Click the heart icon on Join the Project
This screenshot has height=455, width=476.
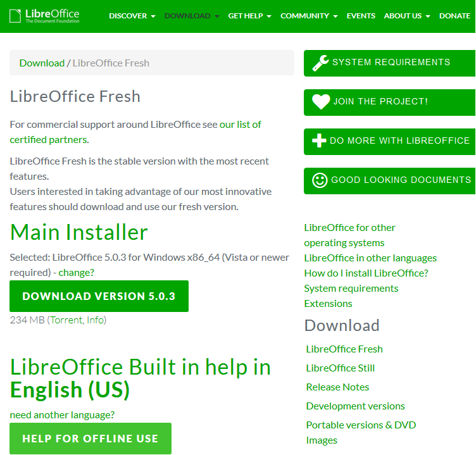(321, 102)
